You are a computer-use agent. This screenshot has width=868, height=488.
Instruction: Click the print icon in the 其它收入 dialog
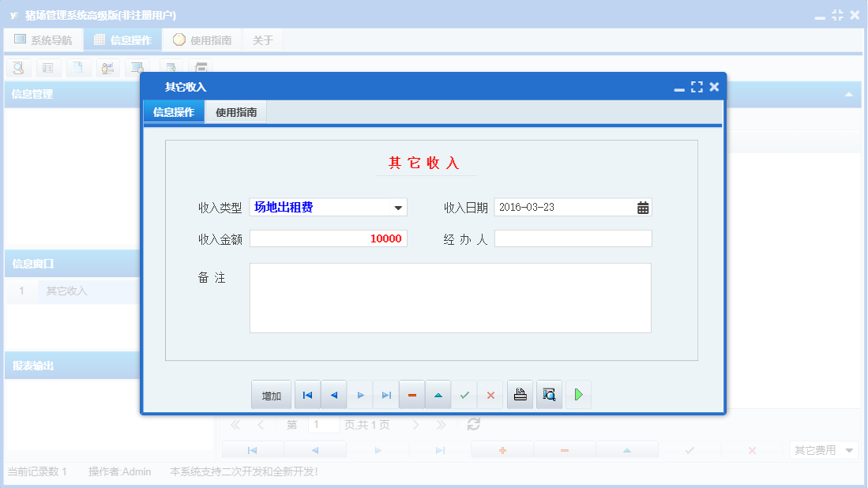(520, 394)
